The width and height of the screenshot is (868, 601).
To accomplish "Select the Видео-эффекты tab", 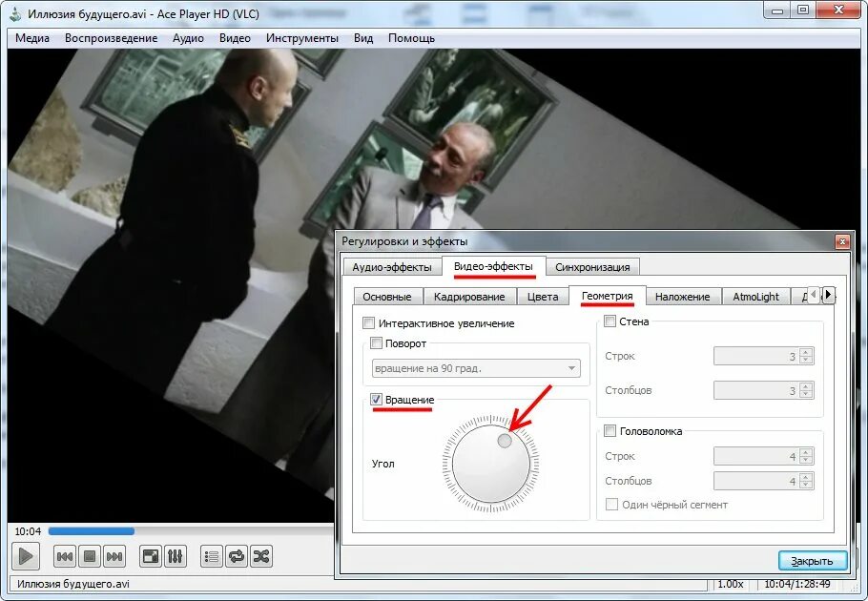I will click(493, 265).
